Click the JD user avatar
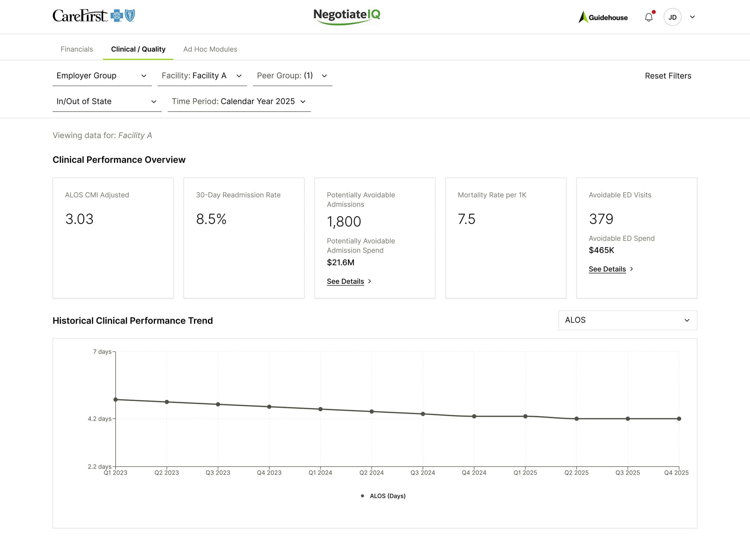The image size is (750, 560). tap(673, 17)
